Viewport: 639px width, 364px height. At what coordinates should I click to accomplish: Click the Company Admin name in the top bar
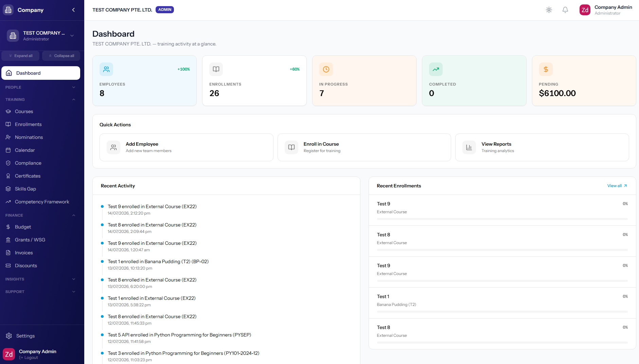[613, 7]
